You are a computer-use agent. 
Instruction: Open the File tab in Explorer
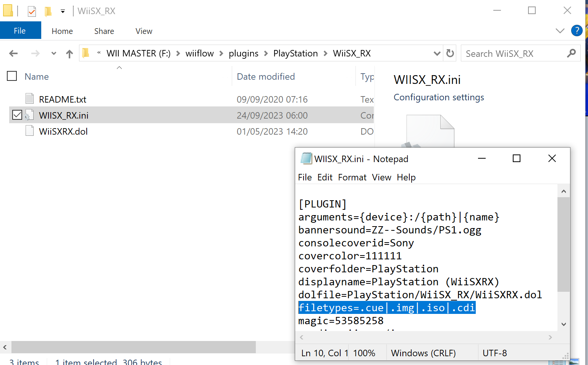[20, 31]
